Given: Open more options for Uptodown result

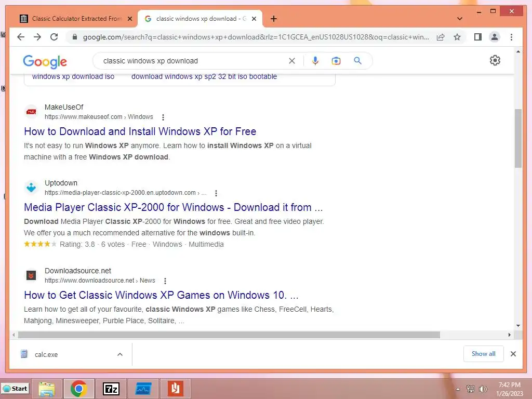Looking at the screenshot, I should click(x=216, y=193).
